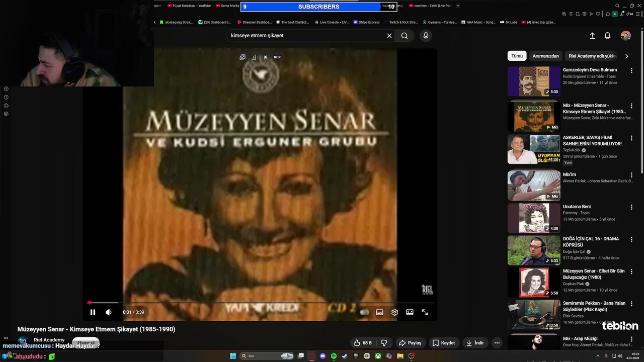Open the Create upload icon
Viewport: 644px width, 362px height.
click(592, 36)
